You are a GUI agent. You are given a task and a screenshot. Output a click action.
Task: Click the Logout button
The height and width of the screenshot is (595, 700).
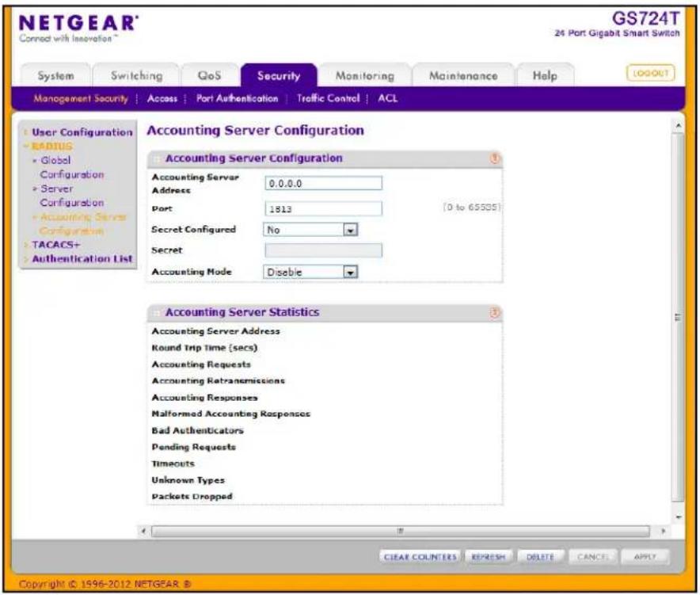650,73
